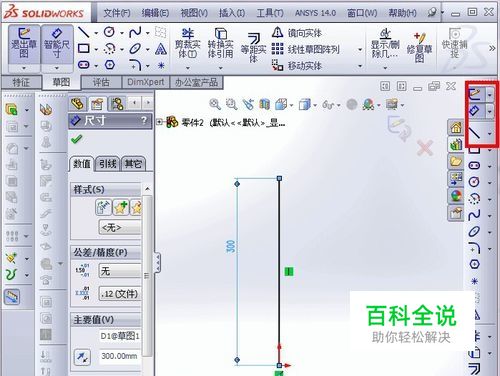Toggle the reverse direction button beside value
Image resolution: width=500 pixels, height=376 pixels.
(82, 357)
